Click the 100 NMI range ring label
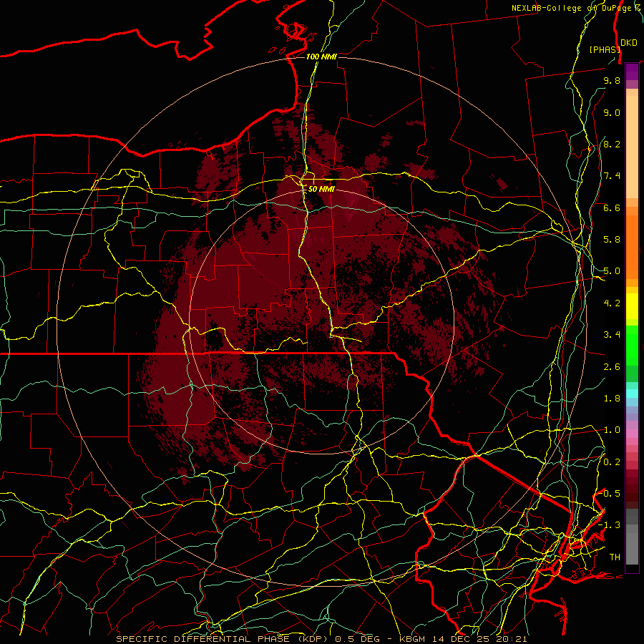Screen dimensions: 644x644 (x=321, y=57)
